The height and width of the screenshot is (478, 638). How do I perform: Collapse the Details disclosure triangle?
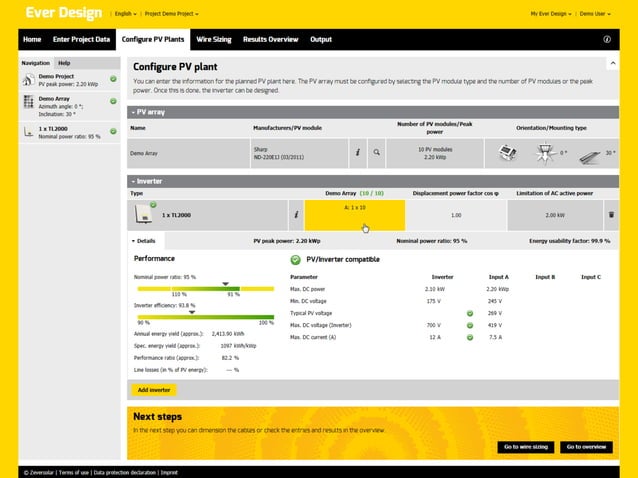click(x=134, y=241)
